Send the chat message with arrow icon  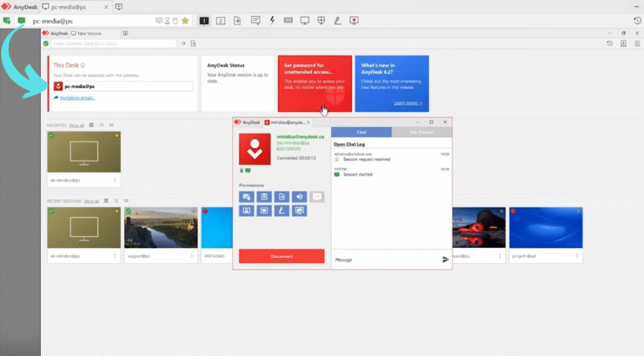click(446, 260)
